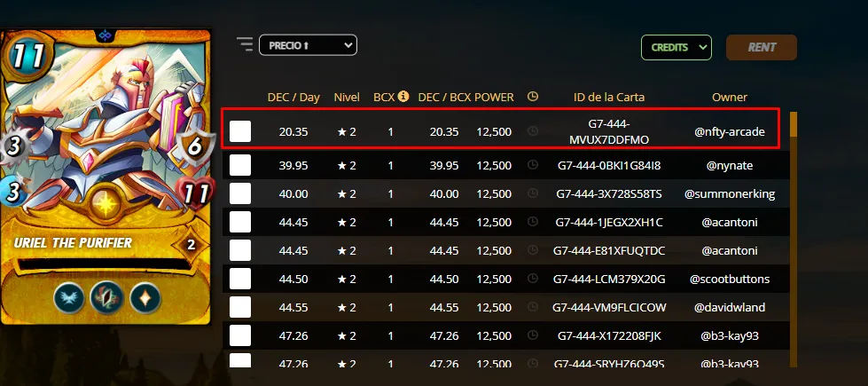This screenshot has height=386, width=868.
Task: Click the DEC / Day column header
Action: pos(293,97)
